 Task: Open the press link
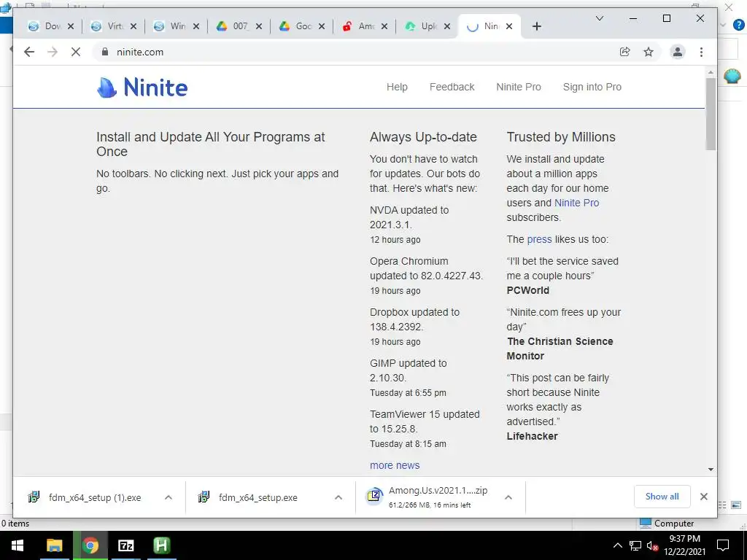click(x=539, y=239)
